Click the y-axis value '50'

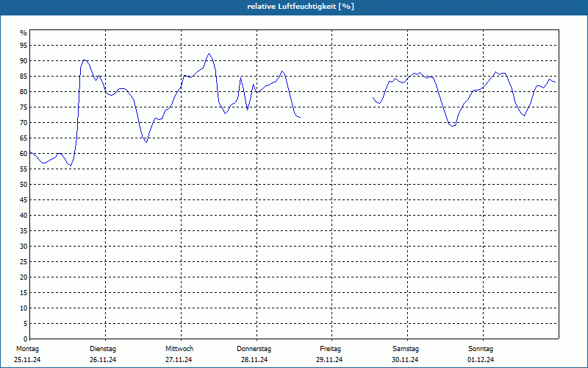24,185
